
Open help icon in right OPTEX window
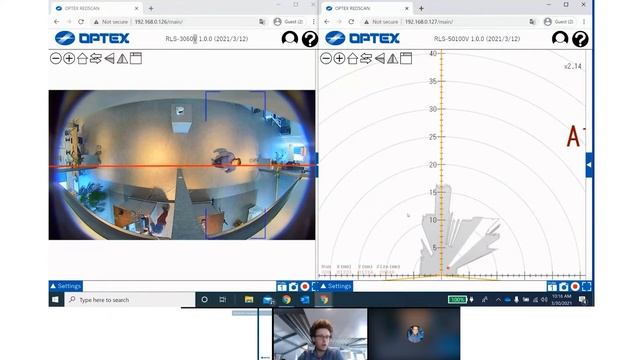580,39
